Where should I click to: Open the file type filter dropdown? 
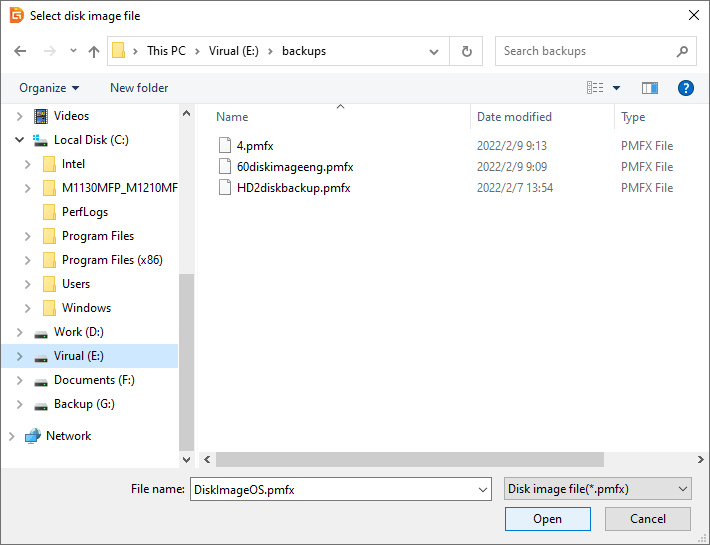pos(597,489)
